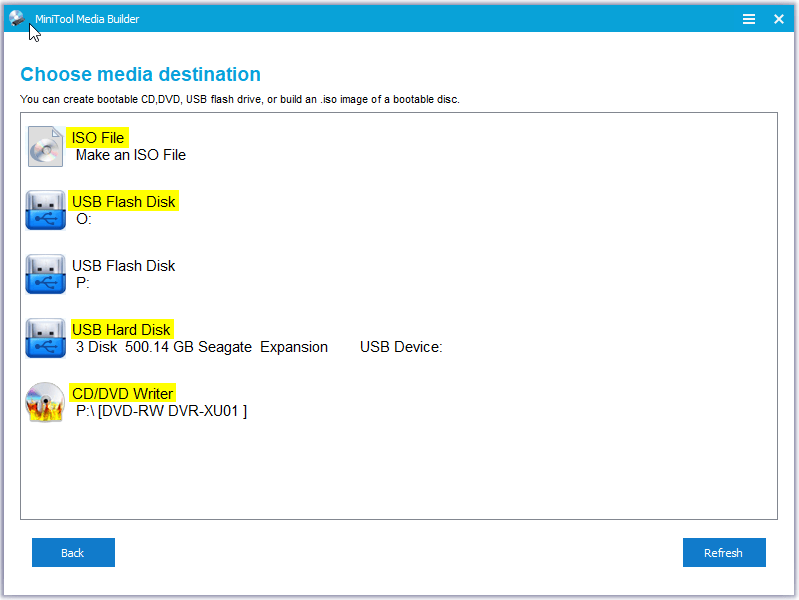This screenshot has width=799, height=600.
Task: Click the 'MiniTool Media Builder' title text
Action: pos(87,19)
